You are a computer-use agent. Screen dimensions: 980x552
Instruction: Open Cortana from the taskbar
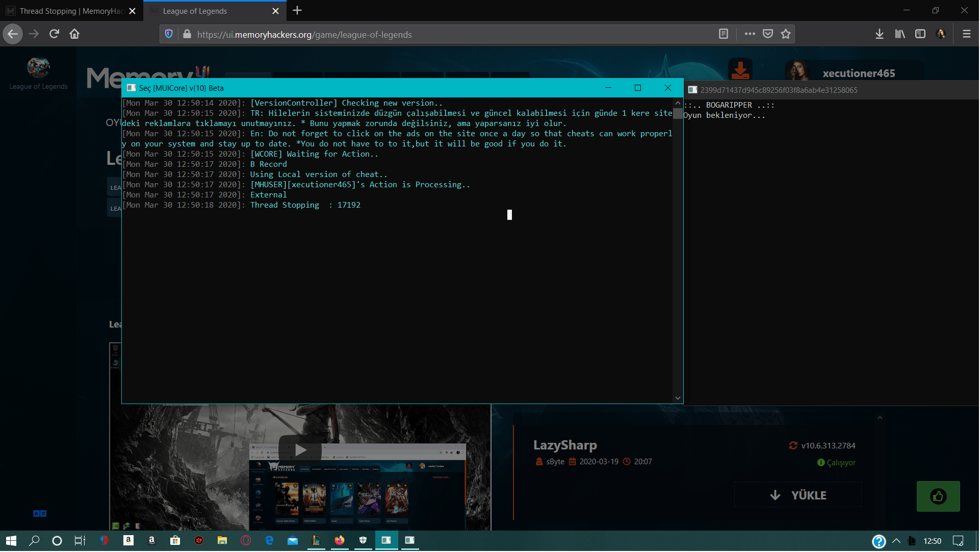pos(57,541)
